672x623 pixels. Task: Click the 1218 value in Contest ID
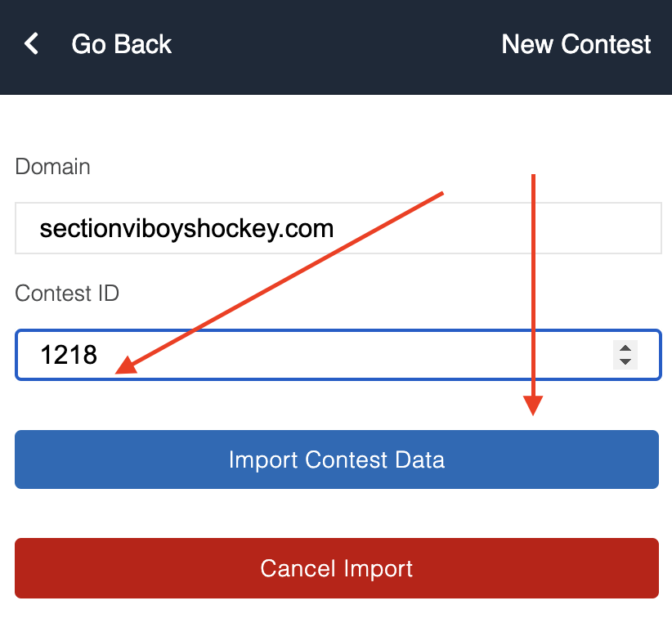click(x=69, y=355)
